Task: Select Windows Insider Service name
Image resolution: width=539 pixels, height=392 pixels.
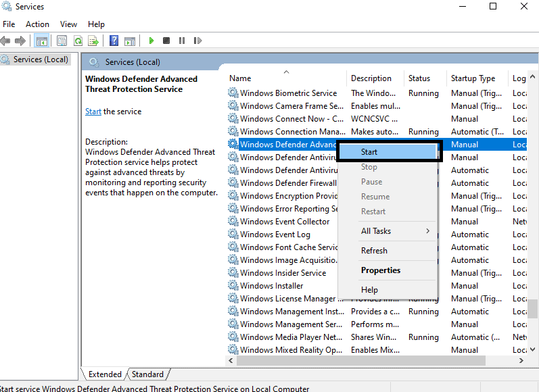Action: [x=283, y=273]
